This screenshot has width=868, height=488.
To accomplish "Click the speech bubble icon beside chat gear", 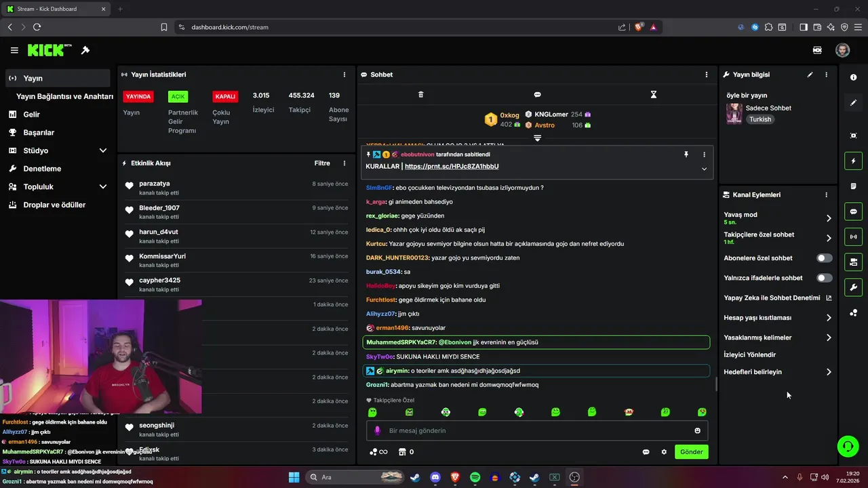I will coord(646,452).
